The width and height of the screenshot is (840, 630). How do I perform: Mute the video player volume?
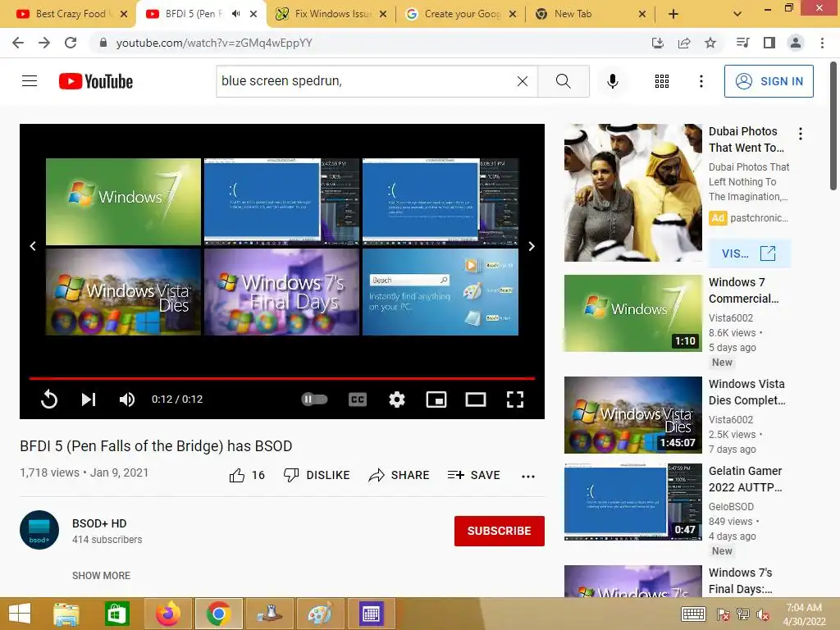(x=127, y=399)
